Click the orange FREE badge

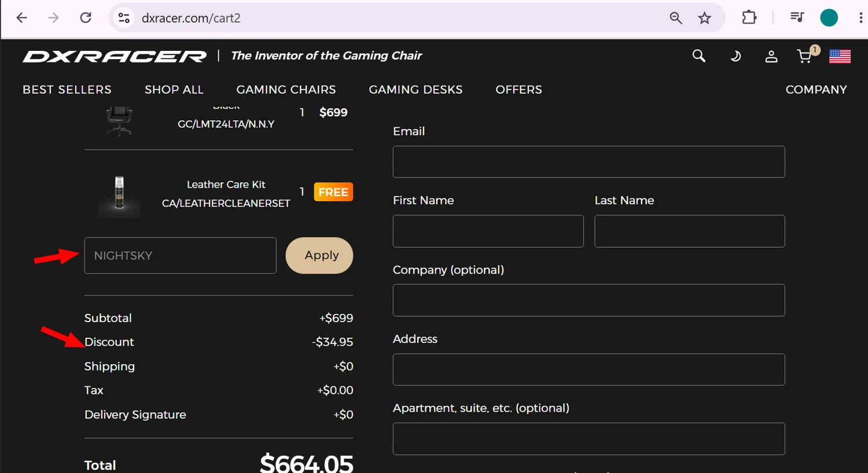333,192
